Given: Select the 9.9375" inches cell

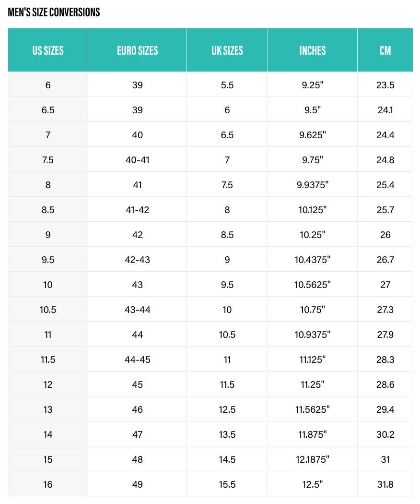Looking at the screenshot, I should pos(313,185).
